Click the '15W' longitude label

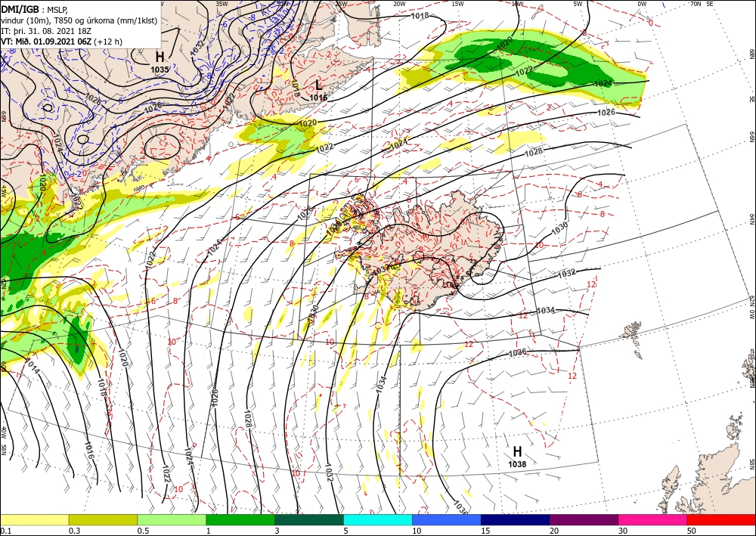tap(457, 4)
